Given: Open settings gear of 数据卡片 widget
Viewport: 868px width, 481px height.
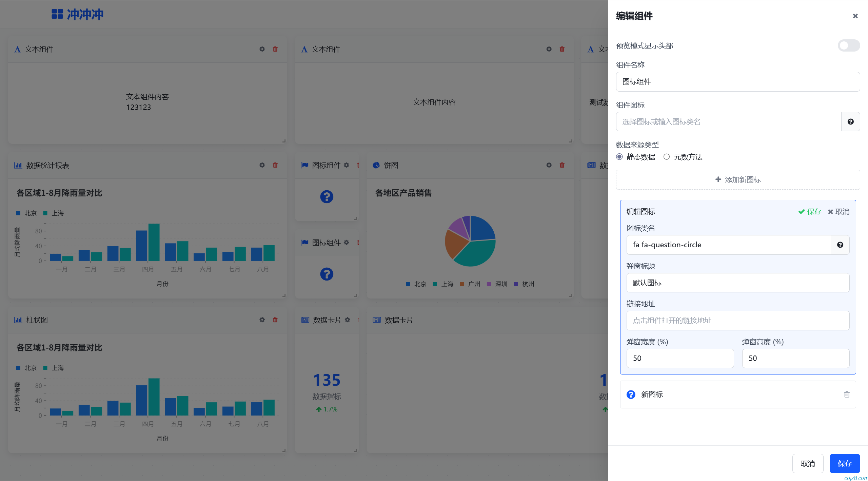Looking at the screenshot, I should pyautogui.click(x=348, y=320).
